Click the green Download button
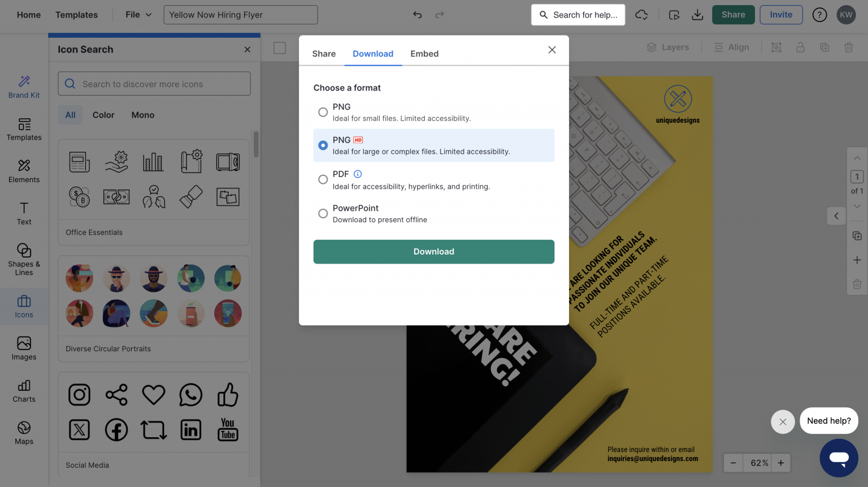 click(x=433, y=252)
